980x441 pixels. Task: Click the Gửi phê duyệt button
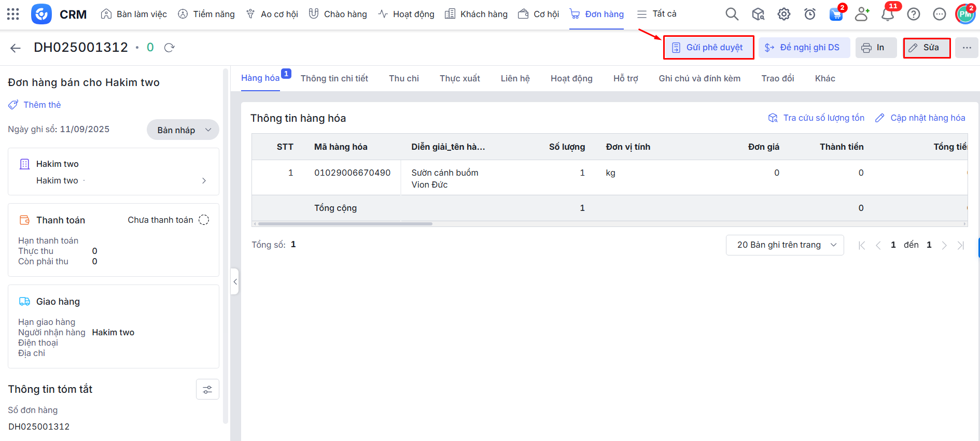click(x=708, y=48)
